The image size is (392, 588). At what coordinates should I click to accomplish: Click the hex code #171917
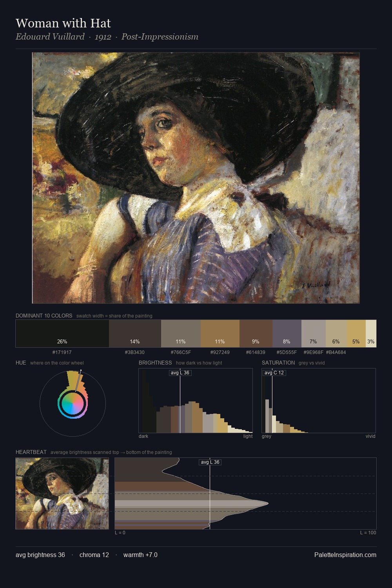pyautogui.click(x=62, y=352)
